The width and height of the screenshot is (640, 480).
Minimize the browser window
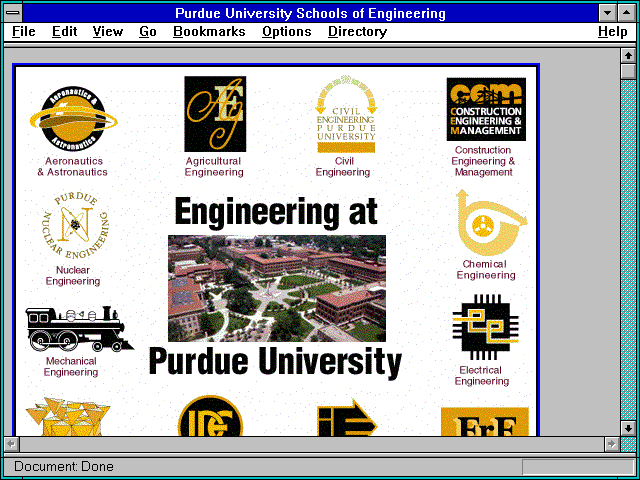[608, 13]
